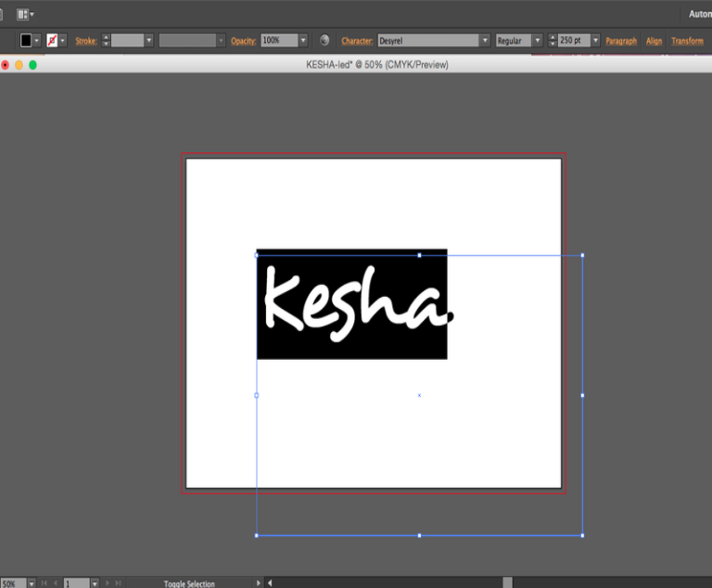Go to the next artboard button
The image size is (712, 588).
click(108, 583)
